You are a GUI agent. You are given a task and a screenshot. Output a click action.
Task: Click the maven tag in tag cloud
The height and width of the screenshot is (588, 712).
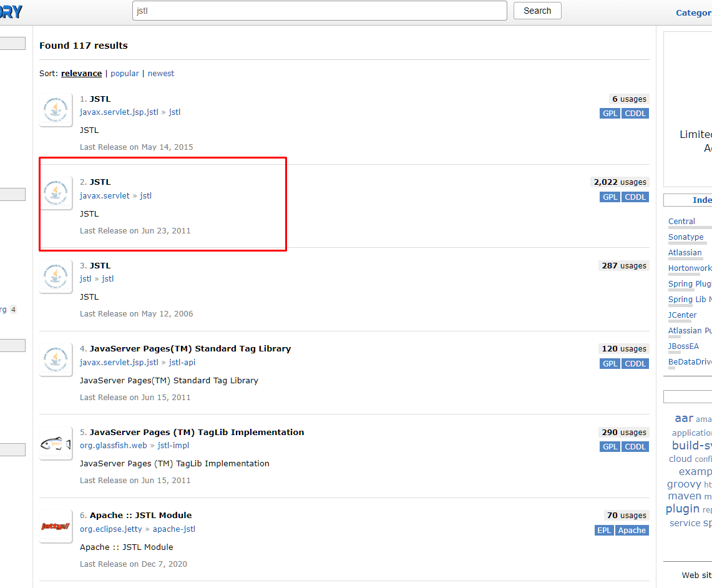[685, 496]
